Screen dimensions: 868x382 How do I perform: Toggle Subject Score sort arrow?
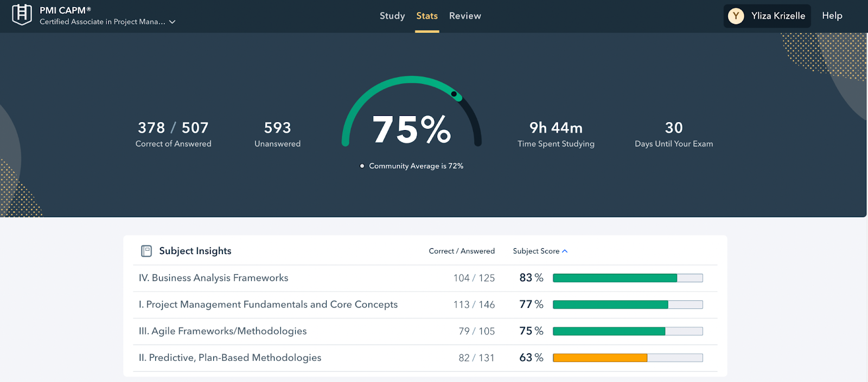point(565,251)
